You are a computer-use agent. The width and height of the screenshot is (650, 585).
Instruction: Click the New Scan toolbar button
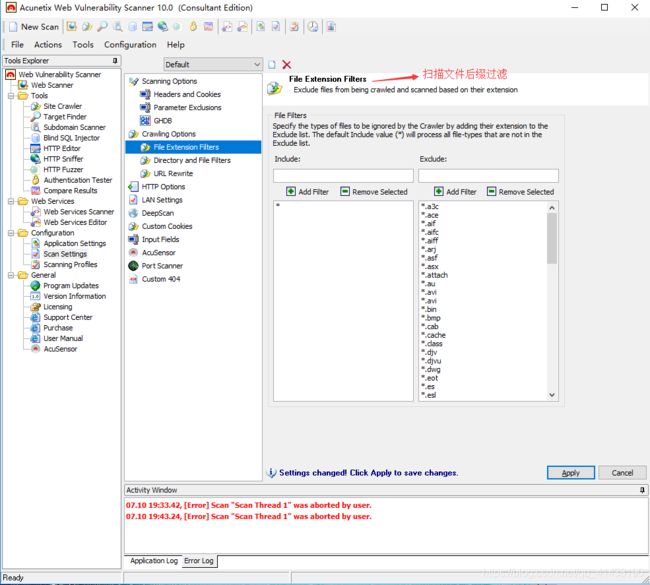click(34, 27)
